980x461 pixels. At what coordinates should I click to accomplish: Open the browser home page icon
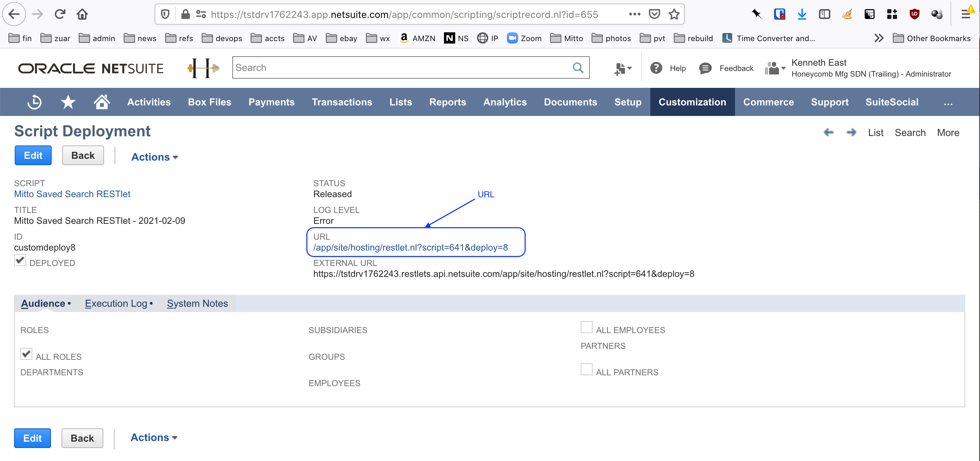tap(82, 14)
